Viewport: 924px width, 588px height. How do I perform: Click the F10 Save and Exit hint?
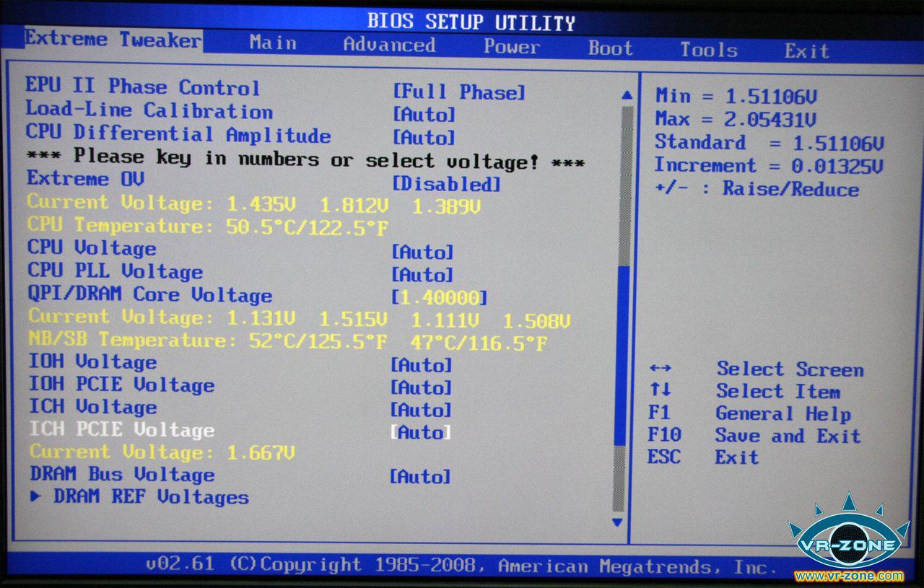tap(754, 435)
